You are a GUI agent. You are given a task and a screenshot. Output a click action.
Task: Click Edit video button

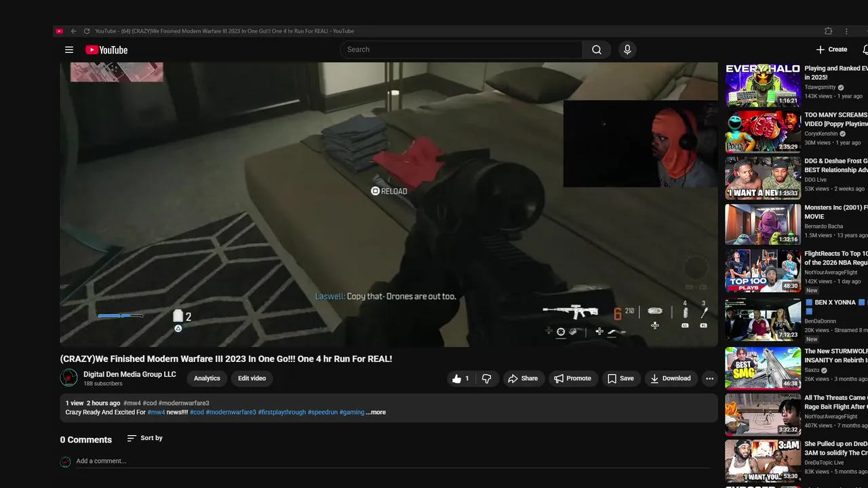click(252, 378)
